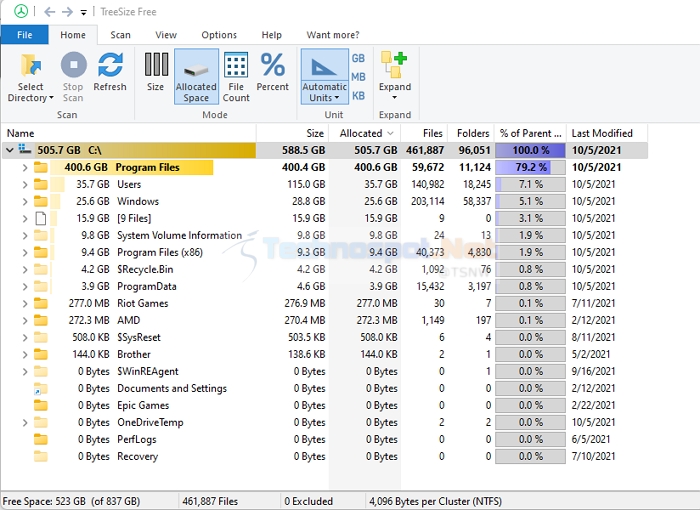
Task: Click the AMD folder icon
Action: point(41,321)
